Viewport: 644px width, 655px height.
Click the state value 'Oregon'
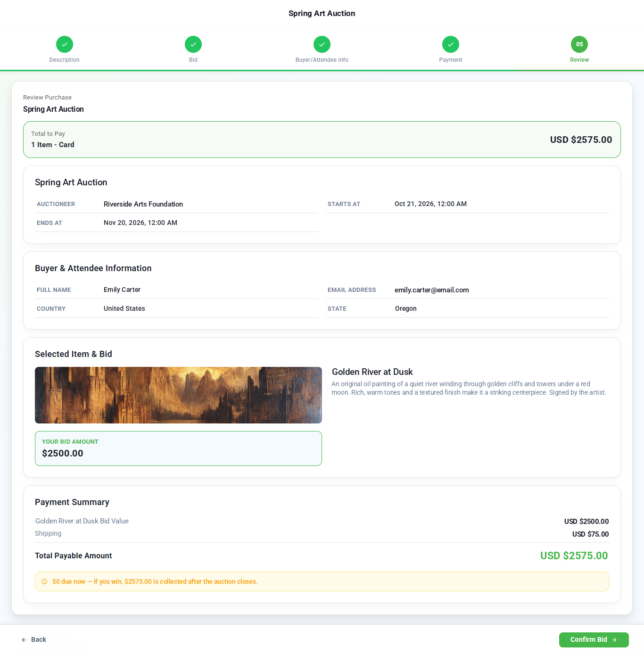[x=406, y=308]
